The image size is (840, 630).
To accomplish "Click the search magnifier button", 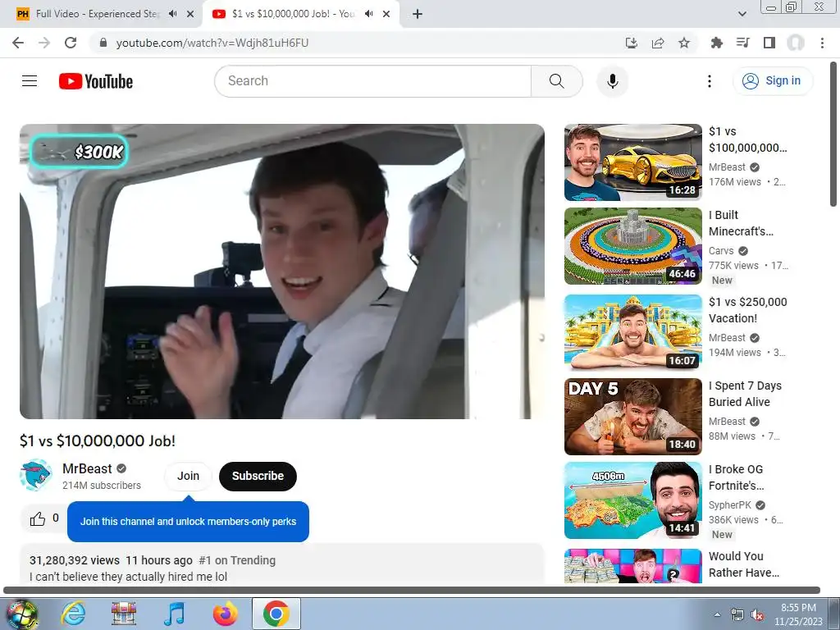I will 557,81.
